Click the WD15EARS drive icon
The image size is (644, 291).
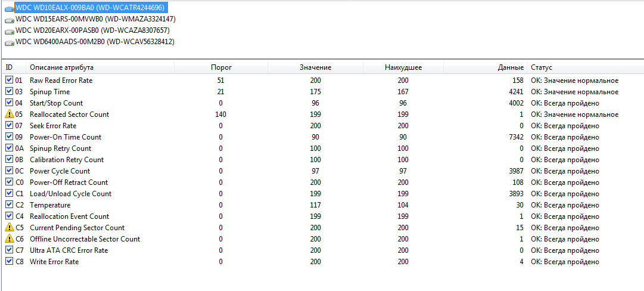(9, 19)
